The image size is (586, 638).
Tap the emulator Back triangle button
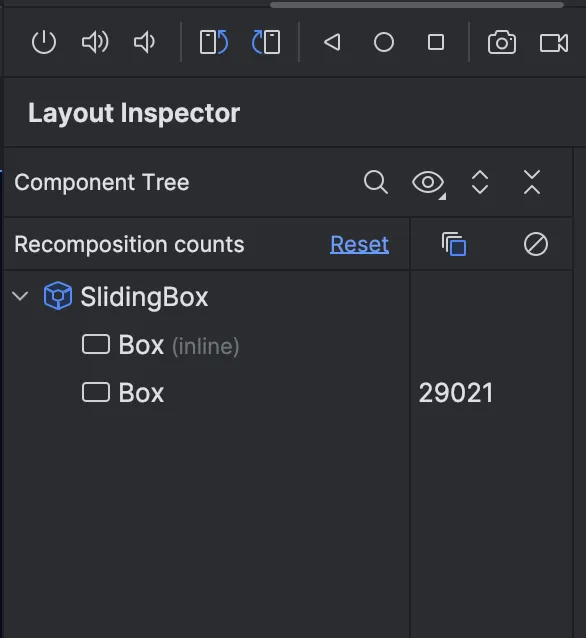point(332,42)
